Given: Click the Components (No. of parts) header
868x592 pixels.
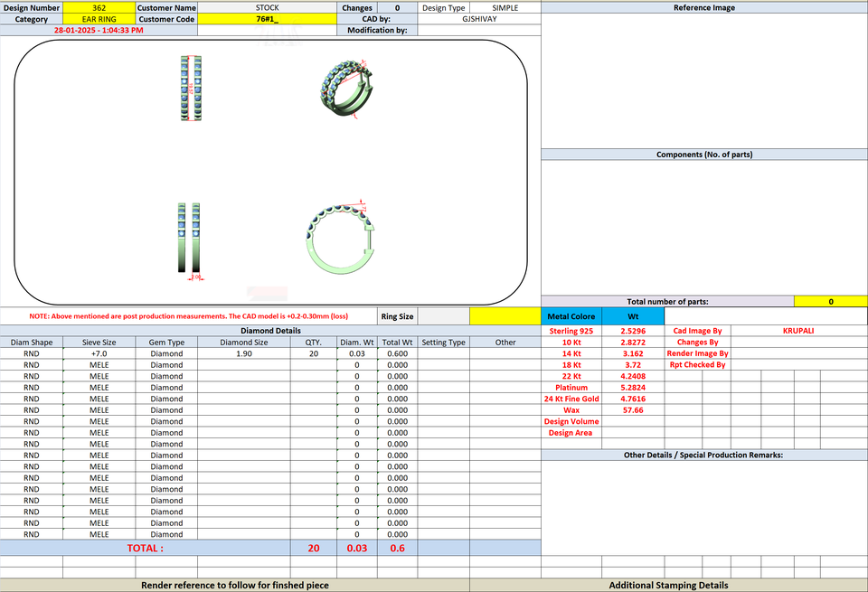Looking at the screenshot, I should pyautogui.click(x=704, y=155).
